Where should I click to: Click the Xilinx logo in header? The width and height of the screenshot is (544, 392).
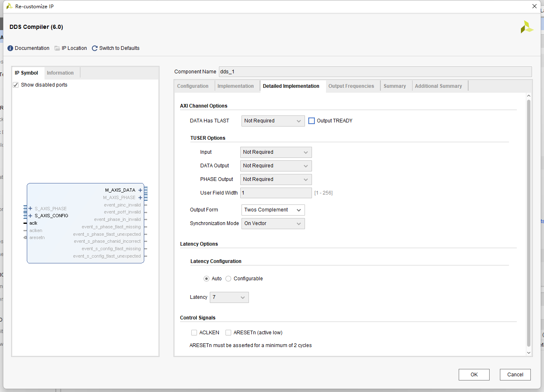tap(527, 27)
